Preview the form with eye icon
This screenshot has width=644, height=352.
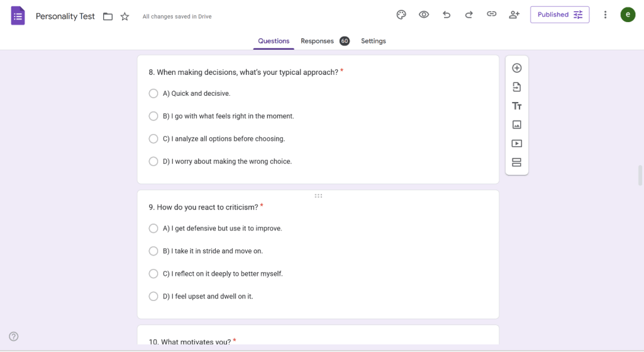click(424, 14)
